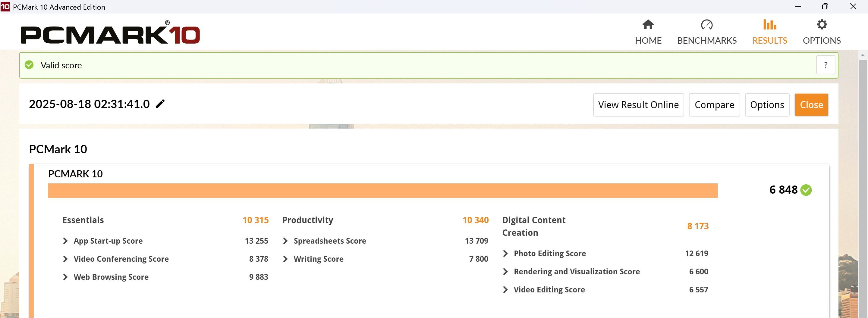This screenshot has height=318, width=868.
Task: Select the RESULTS tab label
Action: click(770, 41)
